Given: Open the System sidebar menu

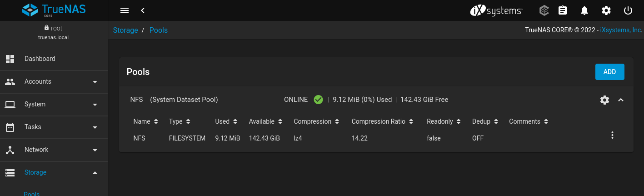Looking at the screenshot, I should [x=54, y=104].
